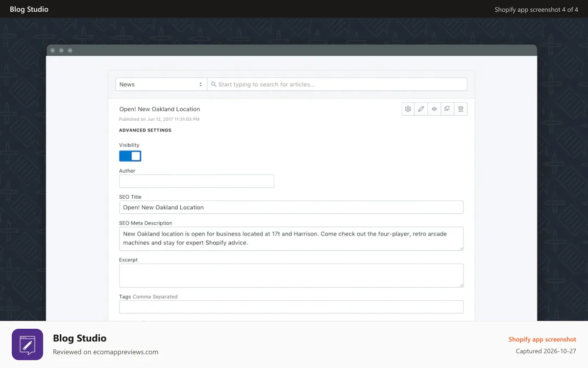
Task: Click the "Shopify app screenshot" orange link
Action: 542,339
